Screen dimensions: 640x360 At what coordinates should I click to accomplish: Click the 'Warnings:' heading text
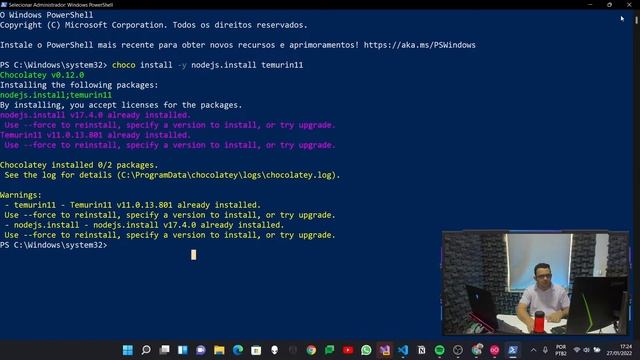tap(21, 195)
